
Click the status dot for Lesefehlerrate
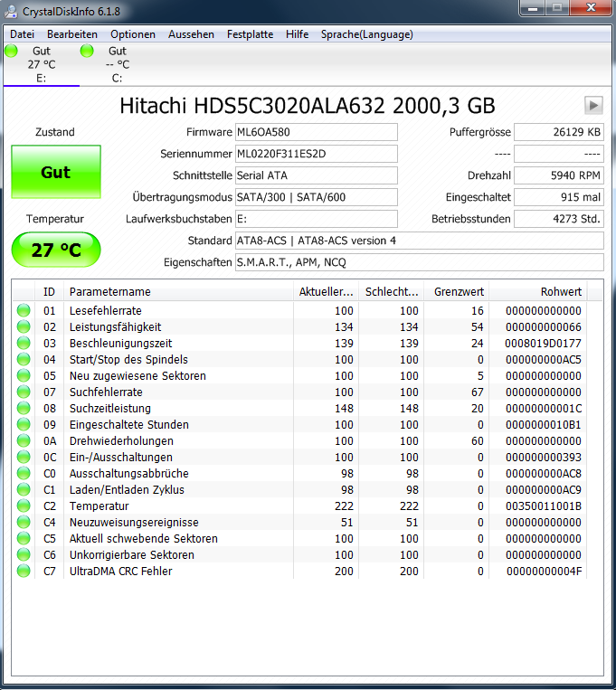tap(24, 311)
